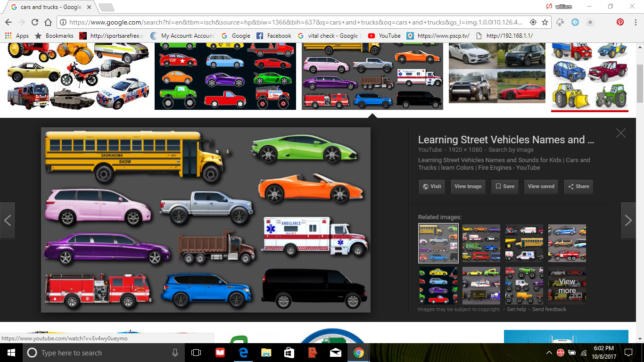Open the Action Center notifications icon
The image size is (644, 362).
tap(628, 353)
